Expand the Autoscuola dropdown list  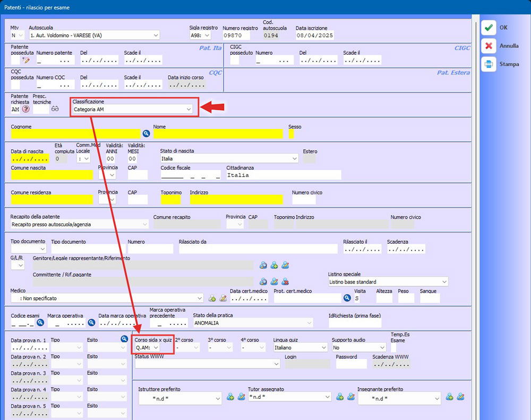(156, 36)
